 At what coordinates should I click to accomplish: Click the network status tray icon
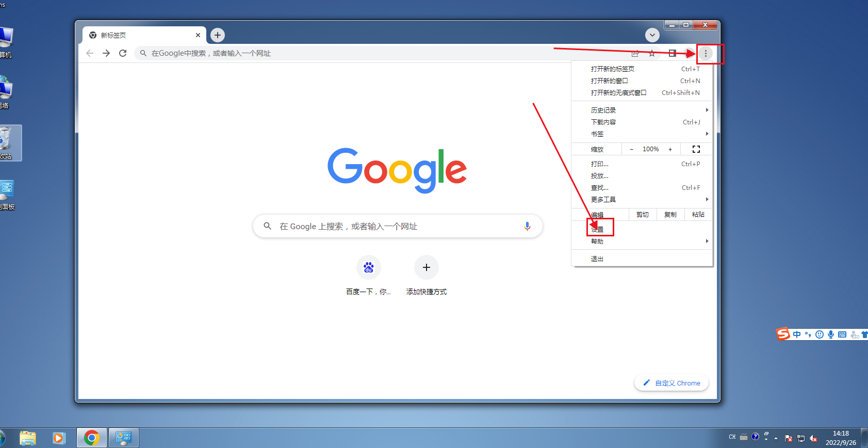pos(801,438)
